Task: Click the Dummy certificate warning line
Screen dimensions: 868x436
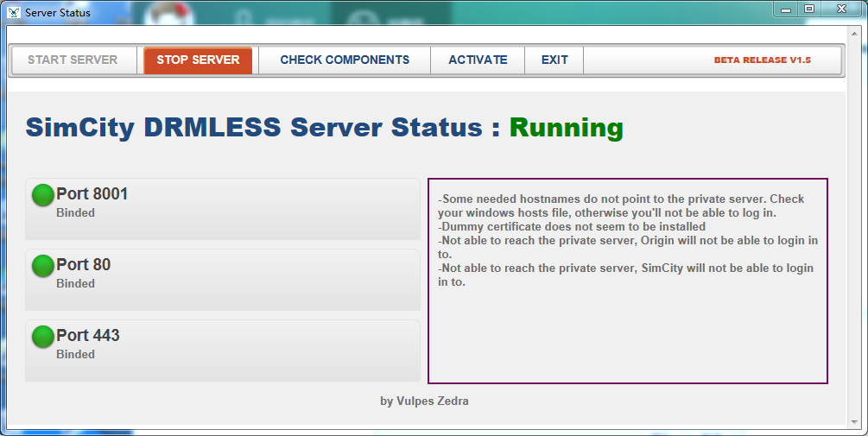Action: pyautogui.click(x=572, y=226)
